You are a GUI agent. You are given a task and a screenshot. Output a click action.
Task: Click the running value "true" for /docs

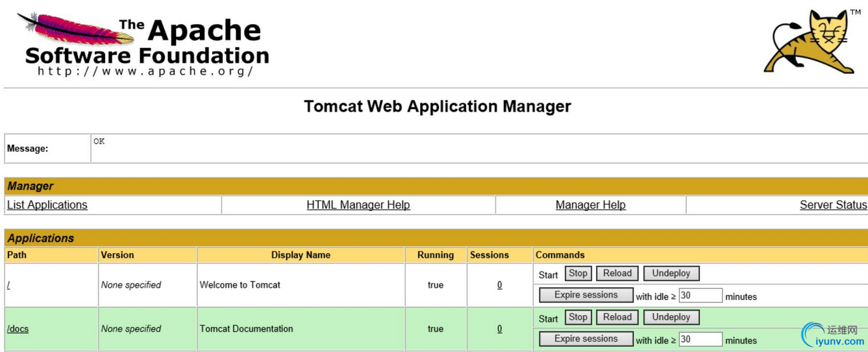click(436, 329)
